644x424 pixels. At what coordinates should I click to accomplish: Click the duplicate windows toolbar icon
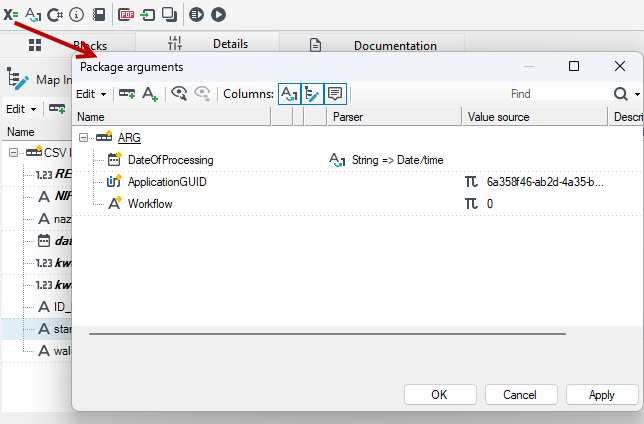point(169,15)
